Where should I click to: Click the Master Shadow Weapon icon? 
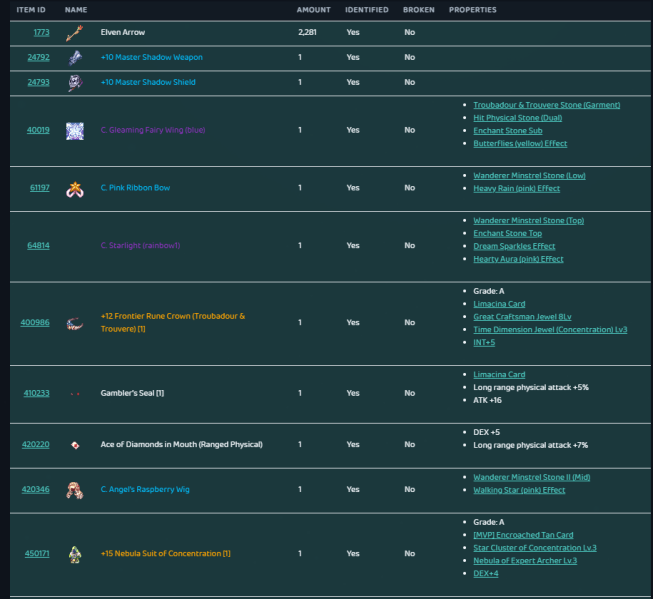[x=75, y=58]
